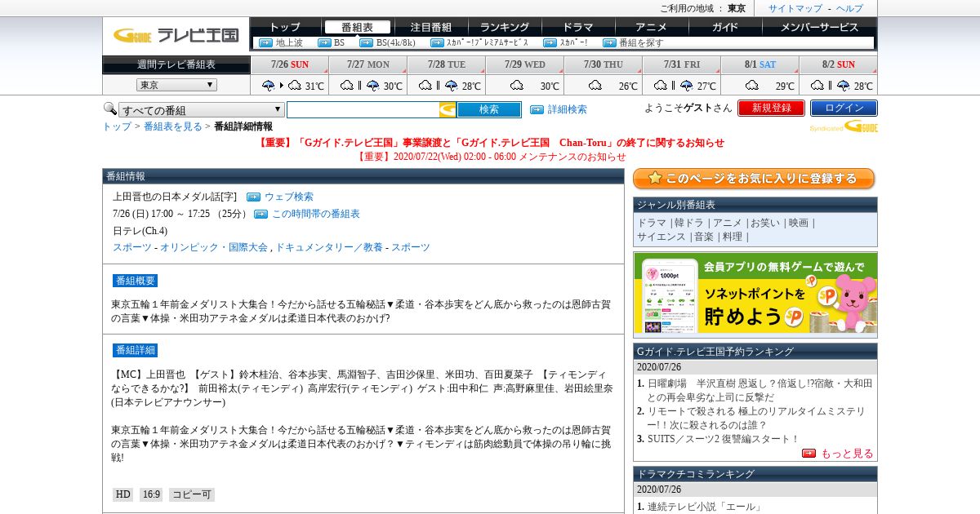Open the 映画 genre link

(799, 223)
